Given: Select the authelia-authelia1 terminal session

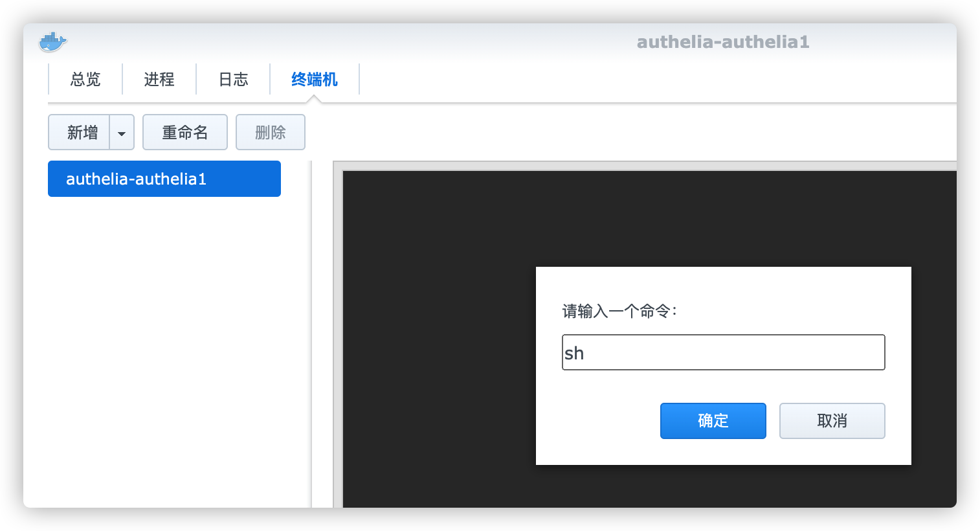Looking at the screenshot, I should [164, 179].
